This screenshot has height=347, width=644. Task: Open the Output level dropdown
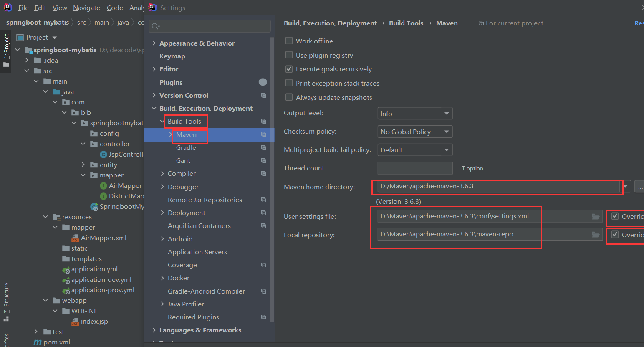415,114
